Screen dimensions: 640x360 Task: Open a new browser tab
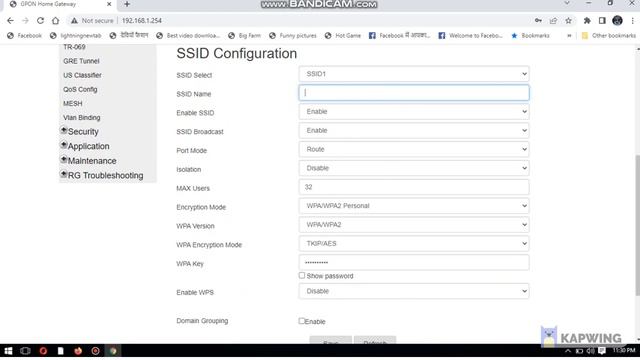(x=127, y=4)
